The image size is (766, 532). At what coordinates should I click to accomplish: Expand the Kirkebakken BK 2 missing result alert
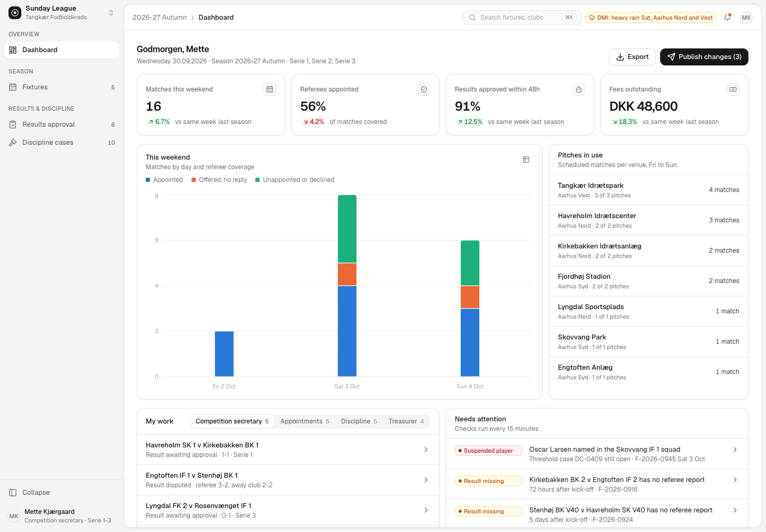[735, 480]
